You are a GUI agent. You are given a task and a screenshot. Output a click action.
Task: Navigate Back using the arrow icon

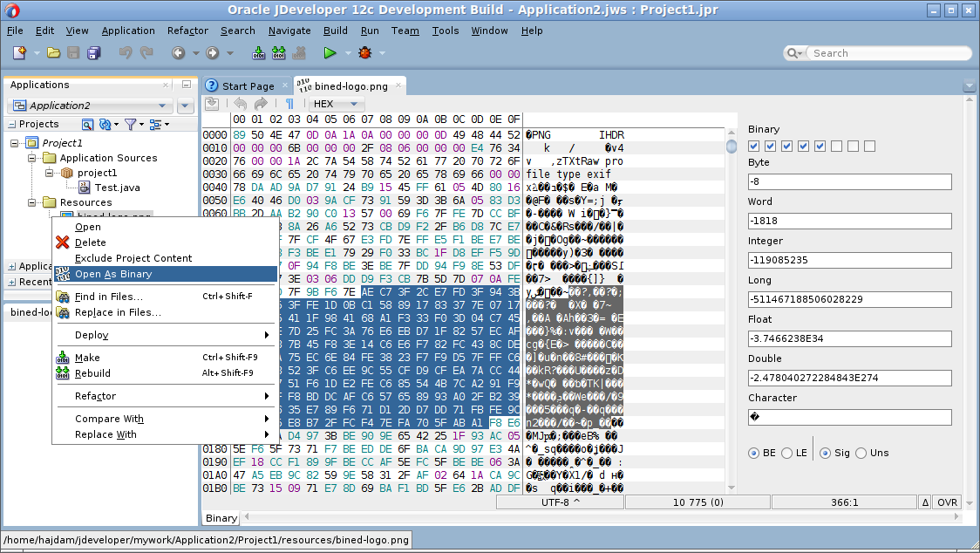coord(178,53)
